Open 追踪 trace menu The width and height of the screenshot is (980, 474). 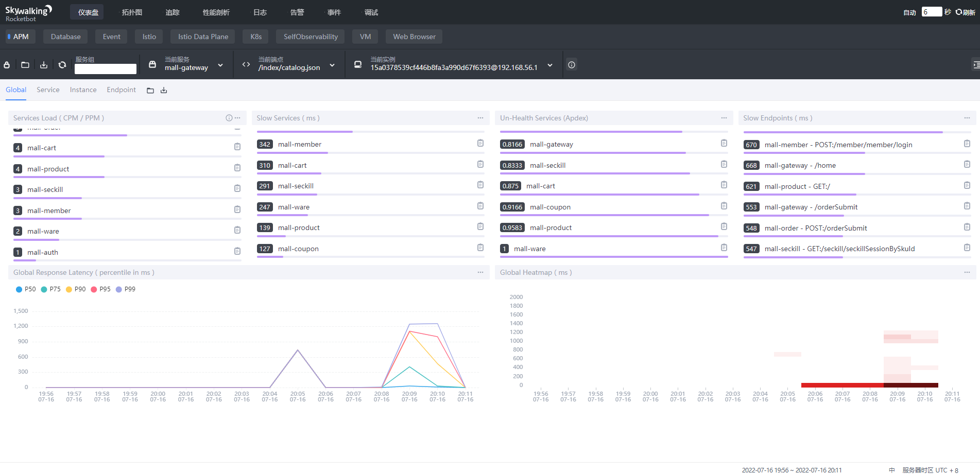click(173, 12)
